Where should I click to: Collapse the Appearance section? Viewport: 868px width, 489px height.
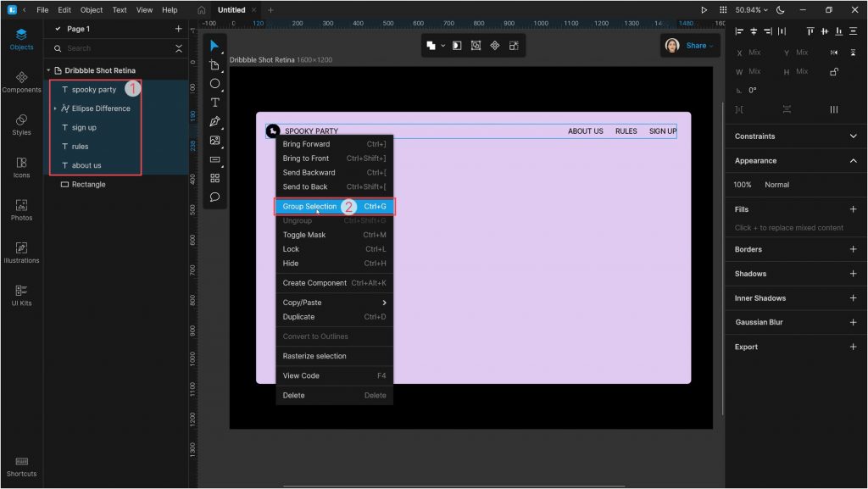(853, 160)
